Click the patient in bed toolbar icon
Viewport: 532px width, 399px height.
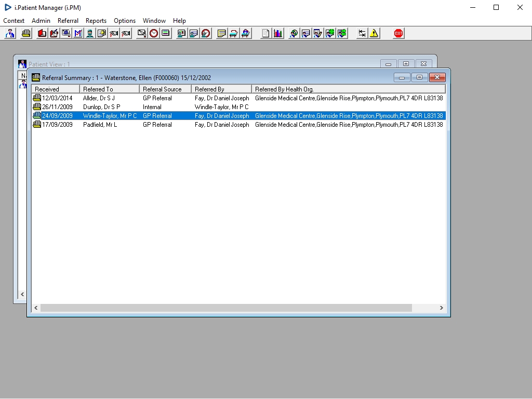tap(246, 33)
